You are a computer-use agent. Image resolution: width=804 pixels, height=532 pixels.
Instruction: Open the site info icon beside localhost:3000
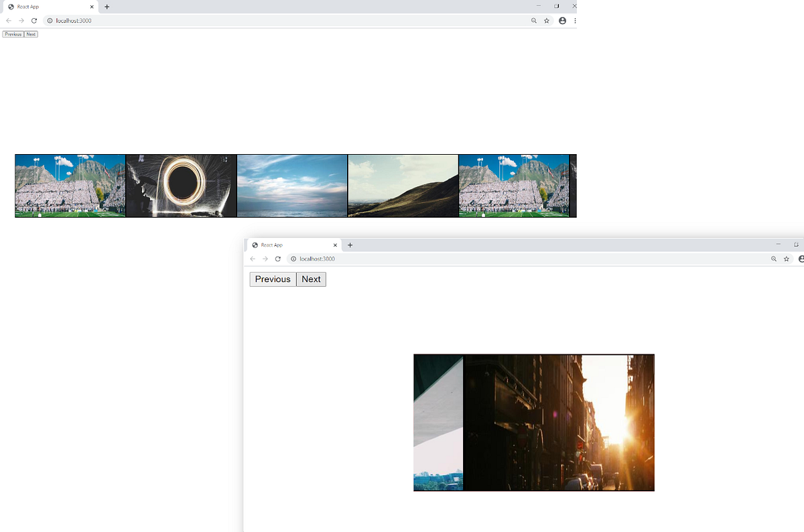(49, 20)
